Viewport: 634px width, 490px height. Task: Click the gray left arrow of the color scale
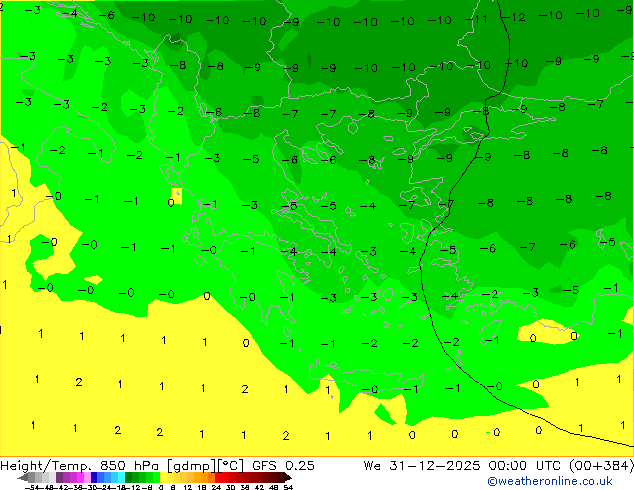click(x=23, y=477)
